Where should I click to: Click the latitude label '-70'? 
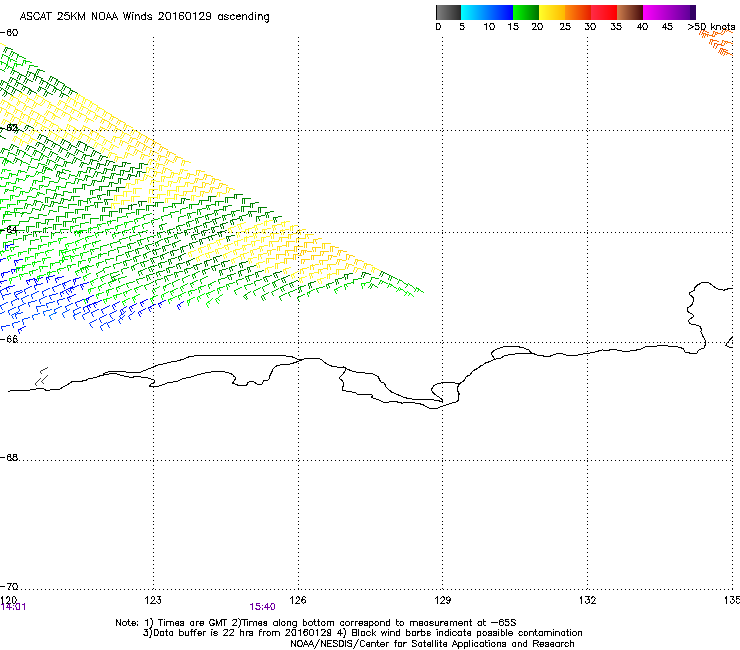[x=9, y=586]
